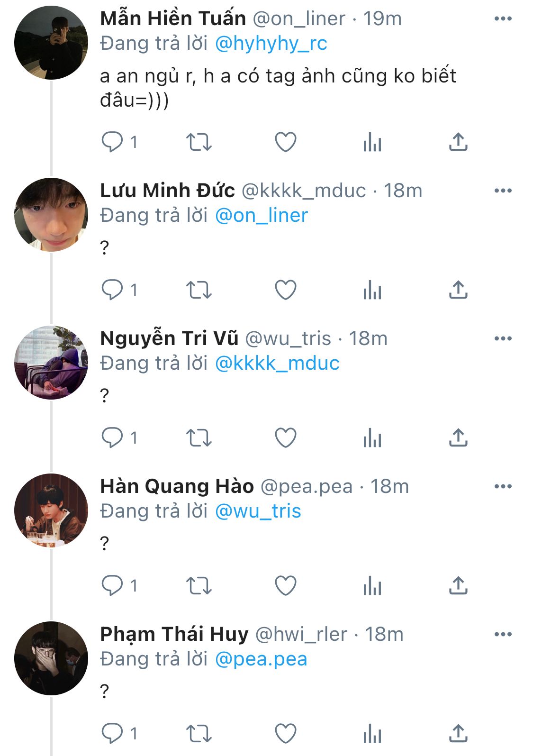Share Phạm Thái Huy's reply
The height and width of the screenshot is (756, 533).
[x=458, y=733]
